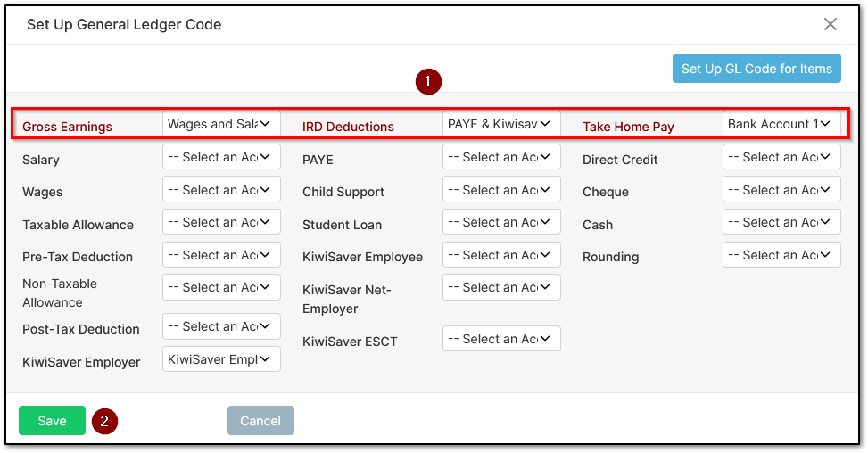The width and height of the screenshot is (868, 453).
Task: Open the Take Home Pay account dropdown
Action: pos(781,124)
